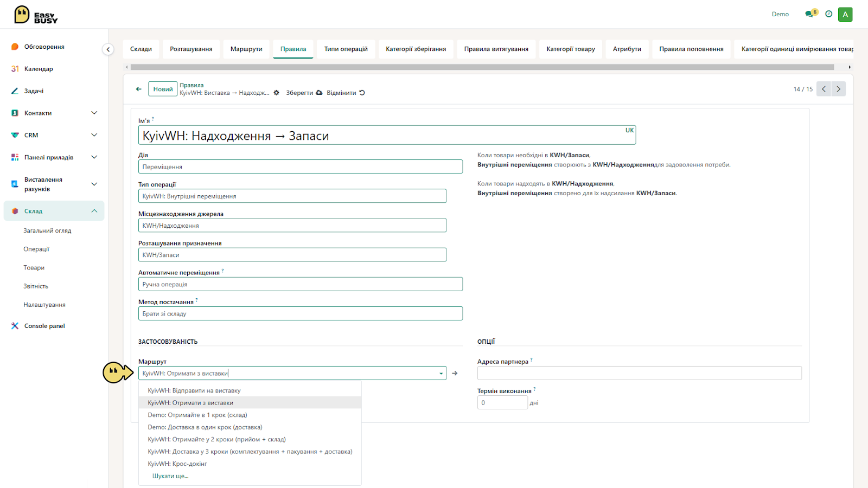Viewport: 868px width, 488px height.
Task: Select KyivWH: Крос-докінг option
Action: point(250,464)
